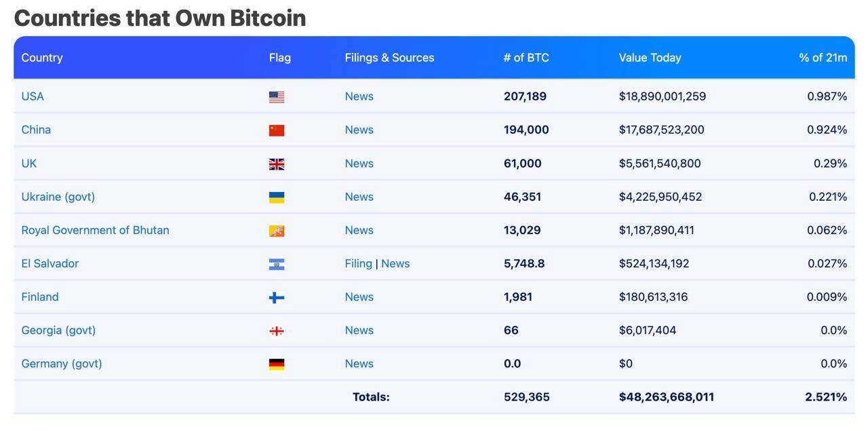Open the USA country link
The width and height of the screenshot is (868, 431).
click(33, 96)
